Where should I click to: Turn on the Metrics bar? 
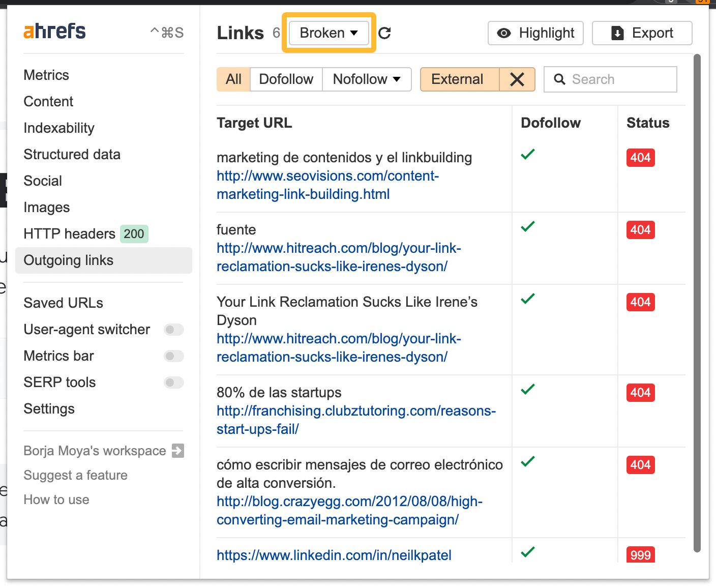point(173,356)
